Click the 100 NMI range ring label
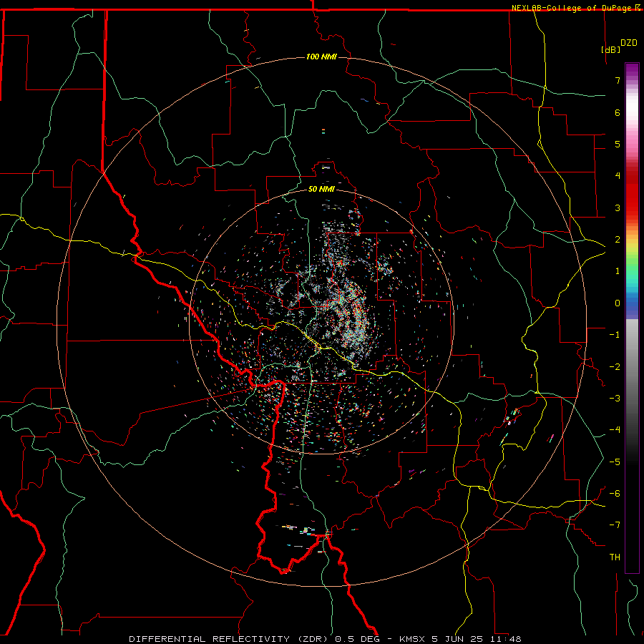Viewport: 644px width, 644px height. pyautogui.click(x=321, y=57)
